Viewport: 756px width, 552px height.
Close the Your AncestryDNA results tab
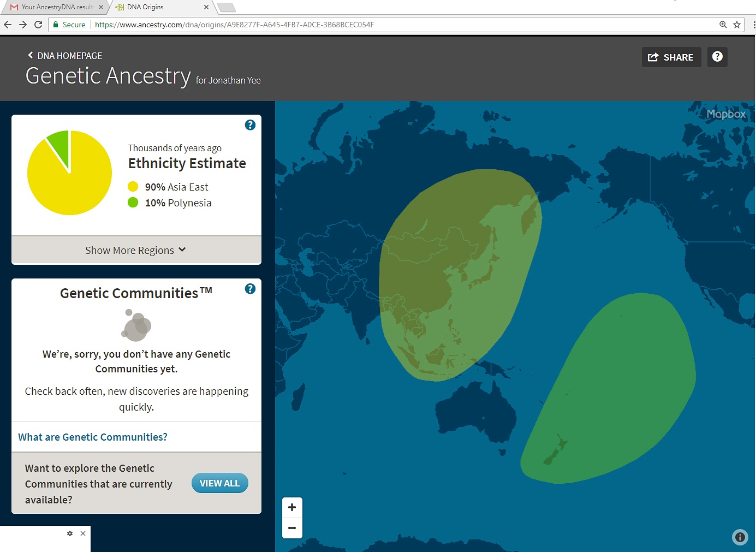click(100, 7)
